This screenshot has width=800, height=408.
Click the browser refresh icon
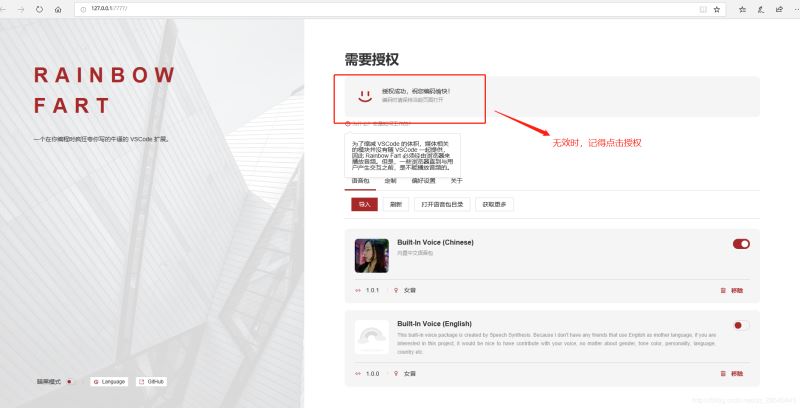pos(39,8)
